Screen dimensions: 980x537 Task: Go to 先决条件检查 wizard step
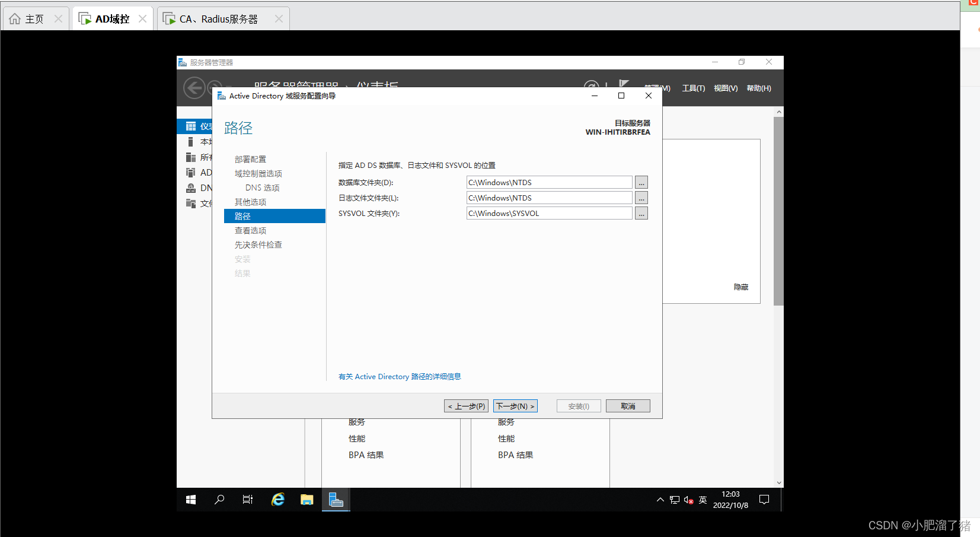click(x=258, y=244)
